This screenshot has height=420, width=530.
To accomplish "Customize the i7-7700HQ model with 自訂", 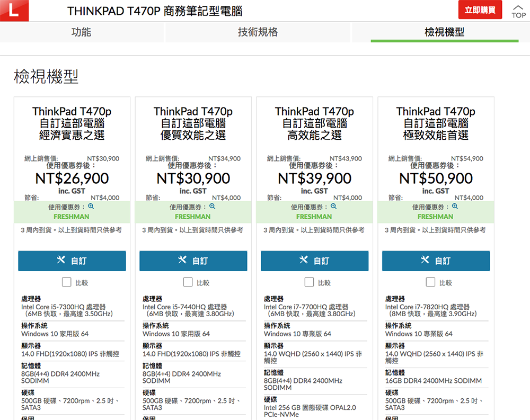I will 315,261.
